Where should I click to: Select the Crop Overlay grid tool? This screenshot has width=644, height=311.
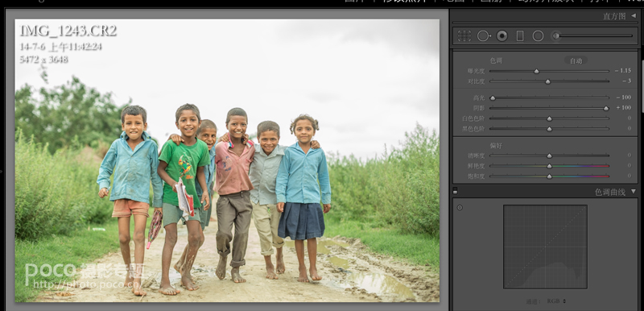[464, 36]
